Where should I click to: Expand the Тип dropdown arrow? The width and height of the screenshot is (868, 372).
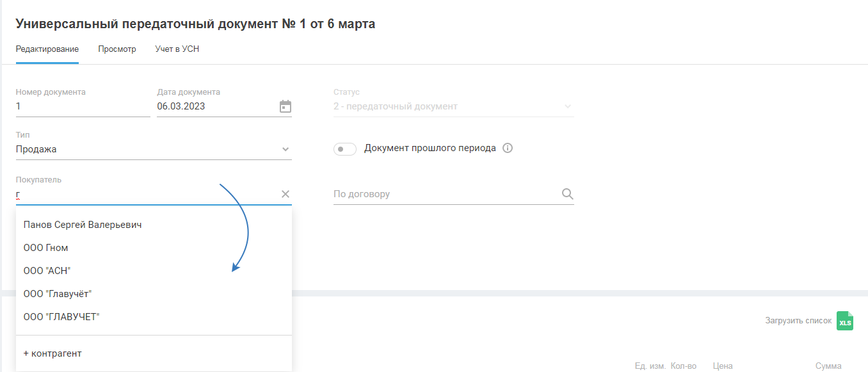[x=285, y=150]
